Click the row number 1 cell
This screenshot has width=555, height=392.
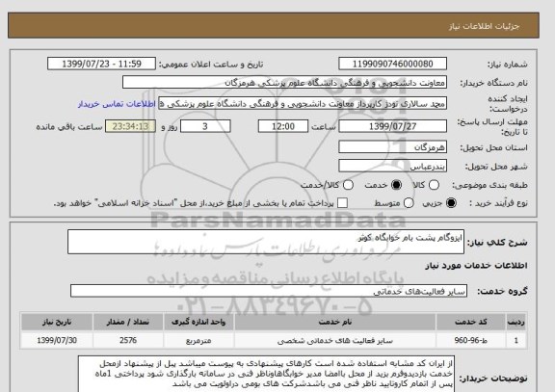coord(516,341)
